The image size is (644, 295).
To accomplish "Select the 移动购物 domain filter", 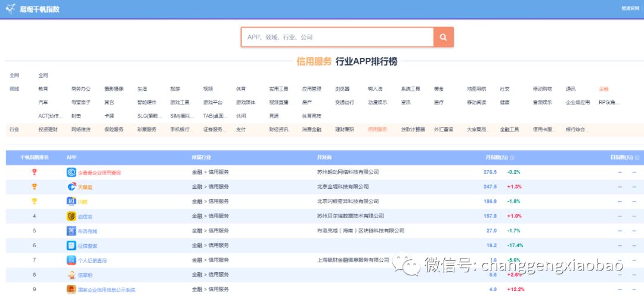I will (x=543, y=89).
